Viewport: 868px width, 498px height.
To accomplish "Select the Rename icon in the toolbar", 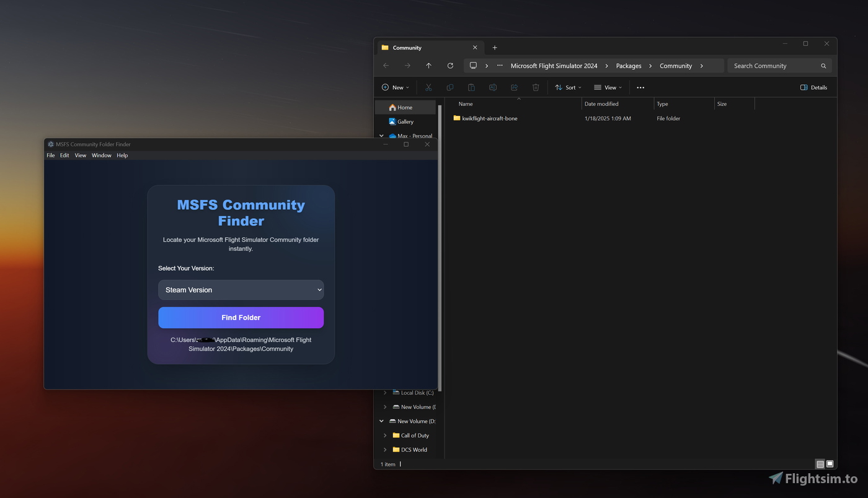I will coord(492,87).
